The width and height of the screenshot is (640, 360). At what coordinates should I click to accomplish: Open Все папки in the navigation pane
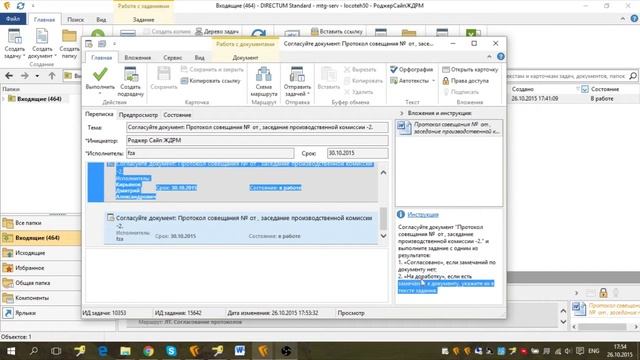(x=41, y=223)
